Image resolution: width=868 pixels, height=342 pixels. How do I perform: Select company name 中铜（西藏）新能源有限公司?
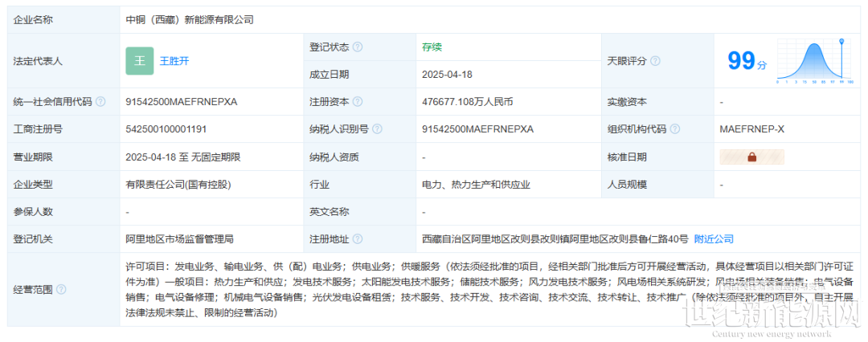pyautogui.click(x=190, y=20)
